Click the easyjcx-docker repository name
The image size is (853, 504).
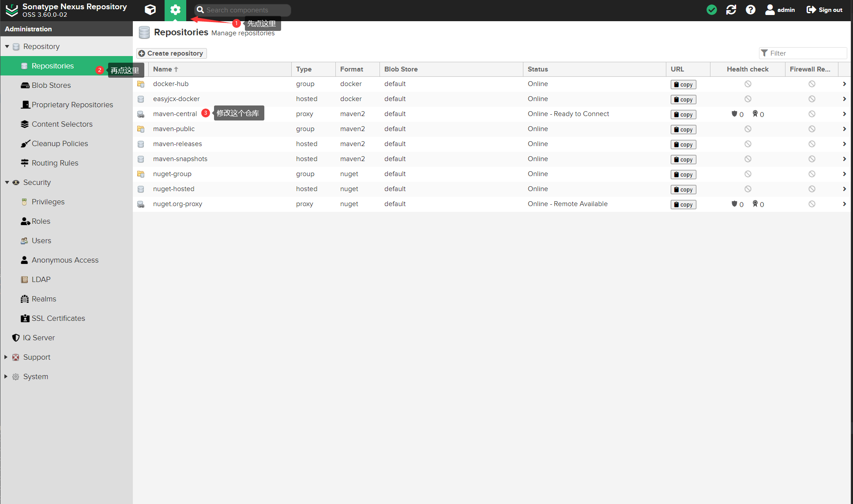coord(176,99)
